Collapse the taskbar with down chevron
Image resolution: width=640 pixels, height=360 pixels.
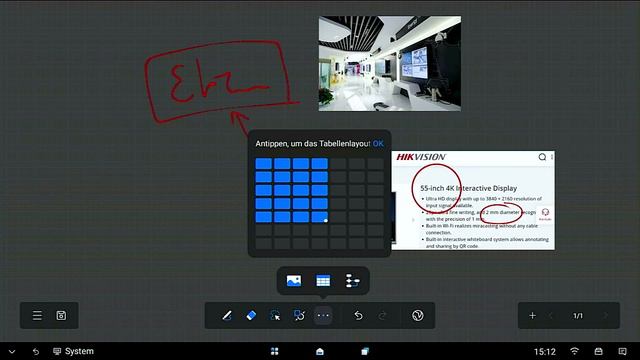[x=12, y=351]
